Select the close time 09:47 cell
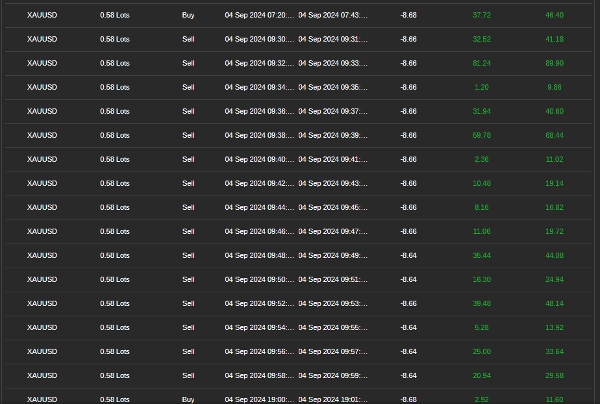Screen dimensions: 600x404 pos(332,231)
